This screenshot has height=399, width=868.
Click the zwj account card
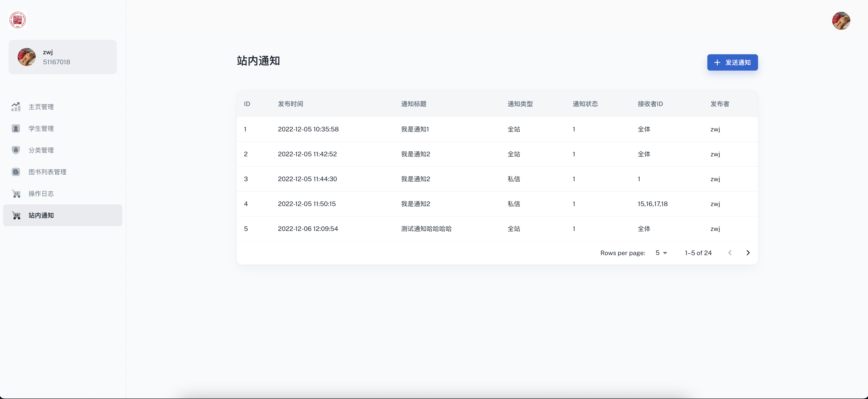(x=63, y=57)
